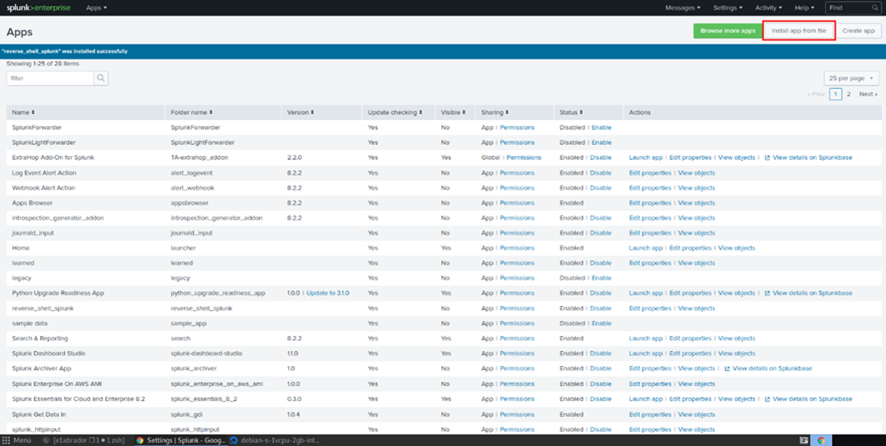Disable the Webhook Alert Action app

601,188
